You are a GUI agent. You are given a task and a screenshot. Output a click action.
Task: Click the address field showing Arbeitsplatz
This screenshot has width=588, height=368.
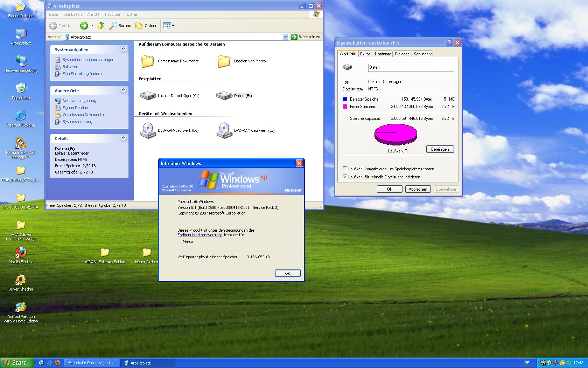click(176, 37)
